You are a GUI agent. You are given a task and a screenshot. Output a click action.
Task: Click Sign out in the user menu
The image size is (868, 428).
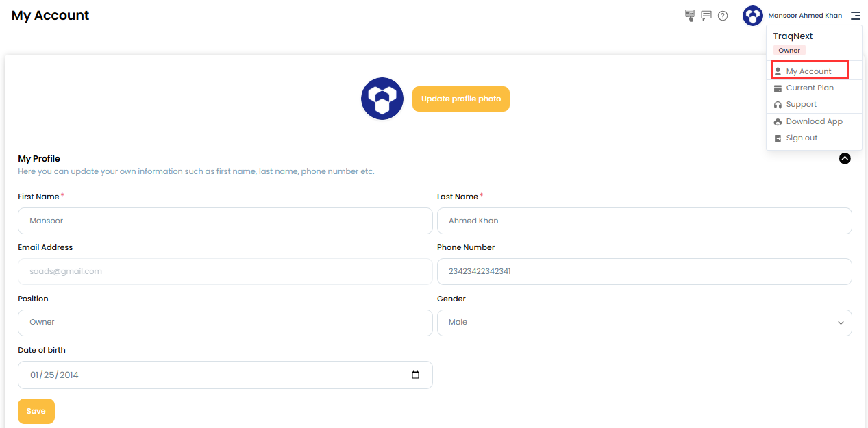coord(802,138)
